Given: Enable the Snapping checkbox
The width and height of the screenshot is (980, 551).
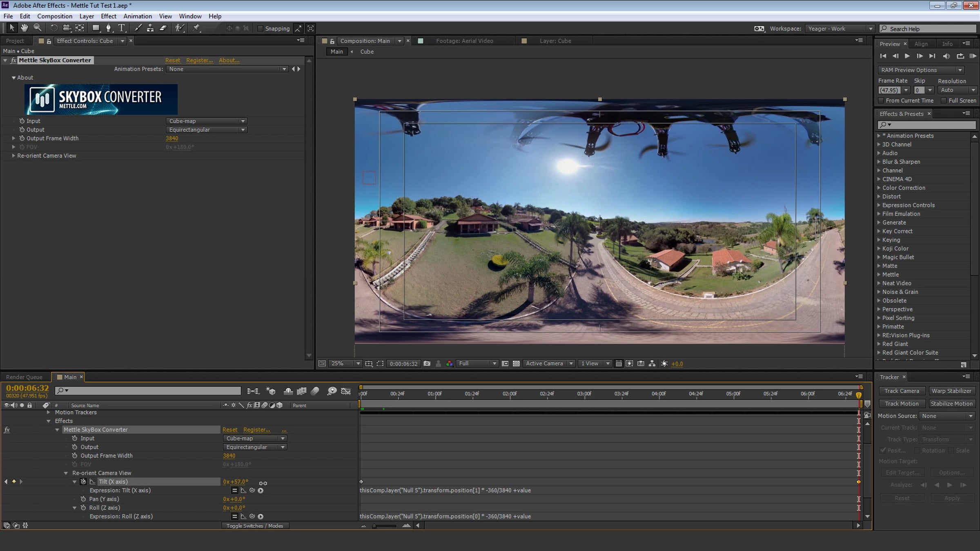Looking at the screenshot, I should click(x=260, y=29).
